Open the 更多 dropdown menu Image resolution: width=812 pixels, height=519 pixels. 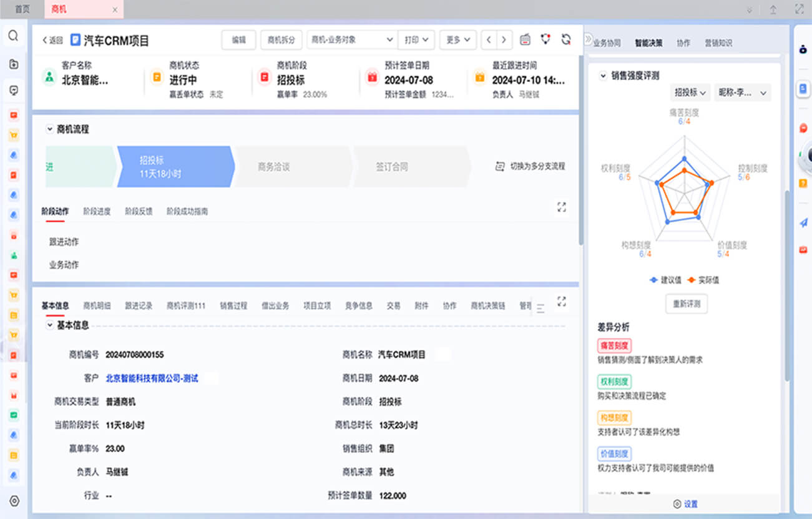click(457, 40)
